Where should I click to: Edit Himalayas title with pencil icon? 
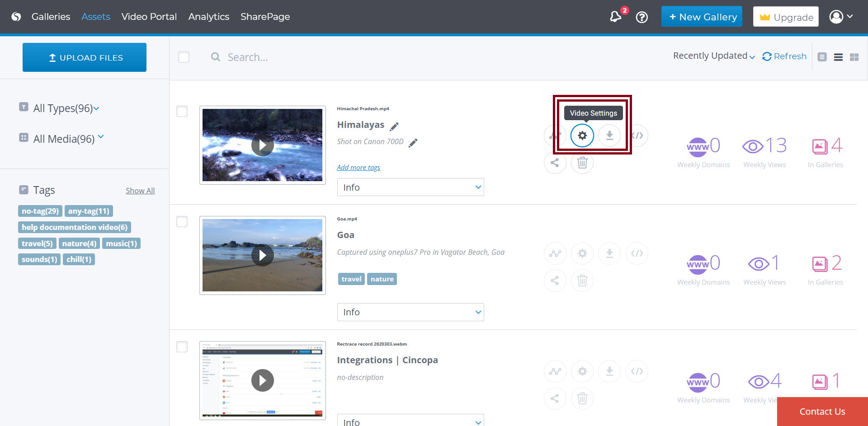(394, 126)
